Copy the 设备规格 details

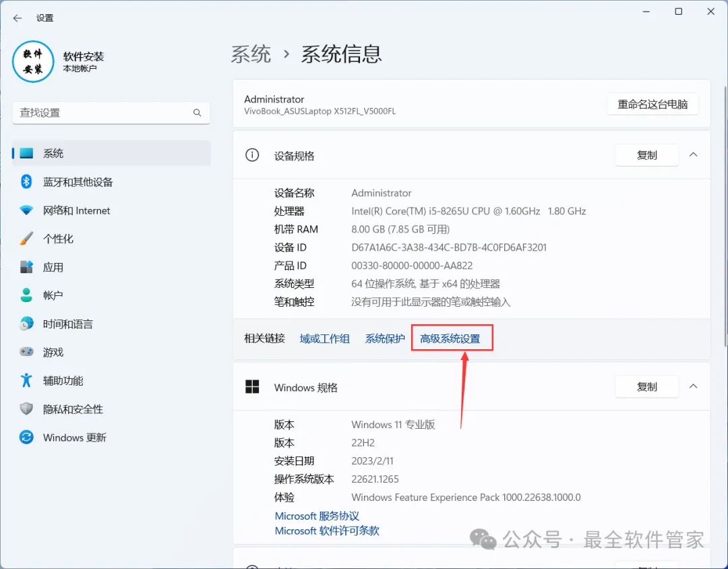pyautogui.click(x=646, y=155)
